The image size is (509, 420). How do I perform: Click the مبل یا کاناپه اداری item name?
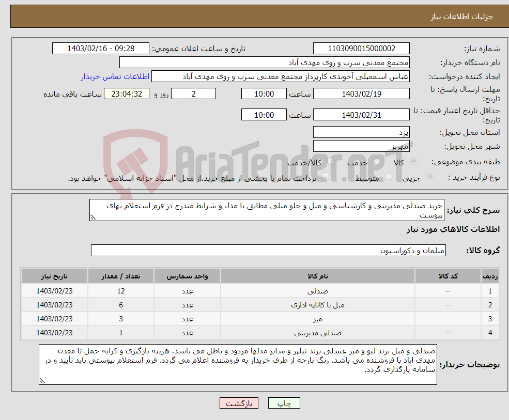pos(317,305)
